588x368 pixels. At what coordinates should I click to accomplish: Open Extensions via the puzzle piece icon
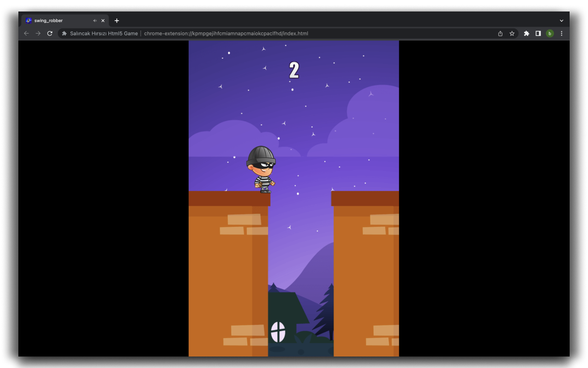[526, 33]
